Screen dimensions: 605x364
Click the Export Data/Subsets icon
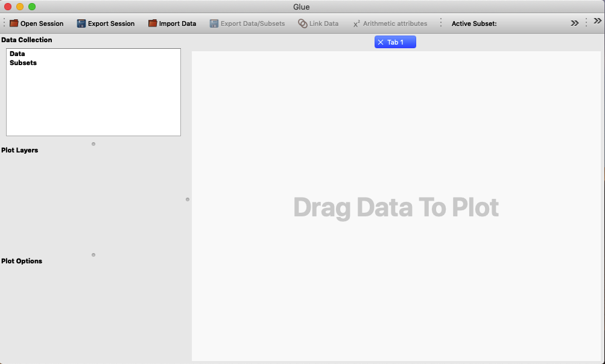[214, 24]
